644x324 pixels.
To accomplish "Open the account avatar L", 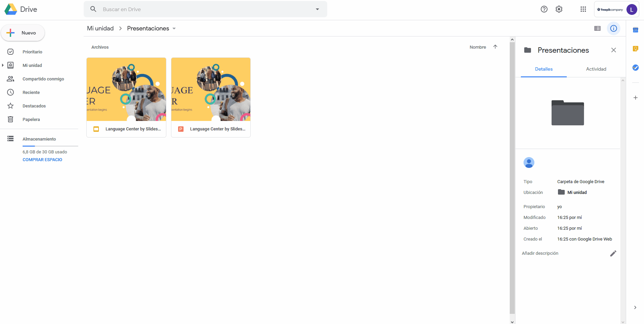I will pos(632,9).
